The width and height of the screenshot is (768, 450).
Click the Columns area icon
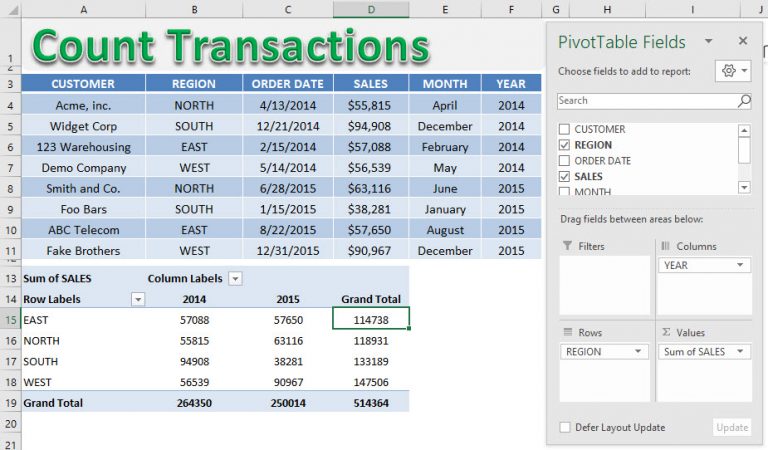pyautogui.click(x=666, y=246)
